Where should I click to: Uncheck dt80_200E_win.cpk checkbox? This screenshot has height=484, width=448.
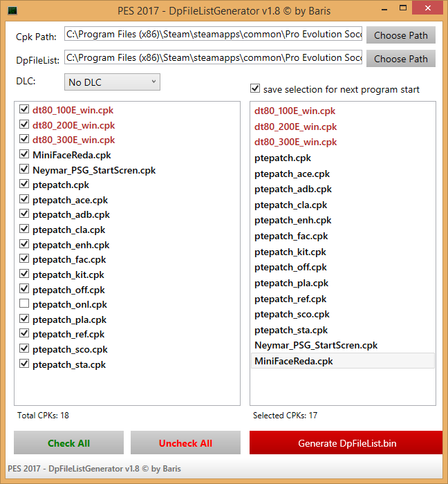[x=24, y=124]
